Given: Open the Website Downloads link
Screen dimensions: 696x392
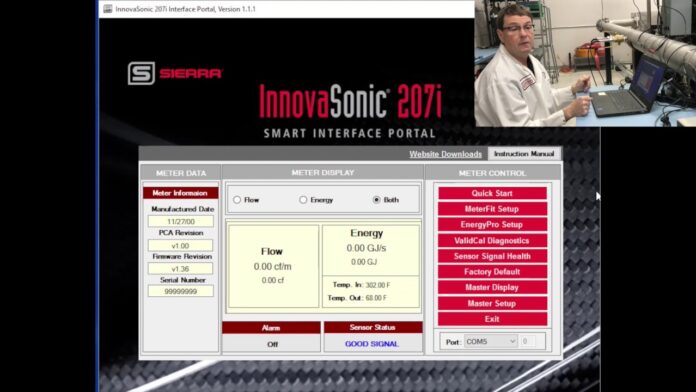Looking at the screenshot, I should pos(445,154).
